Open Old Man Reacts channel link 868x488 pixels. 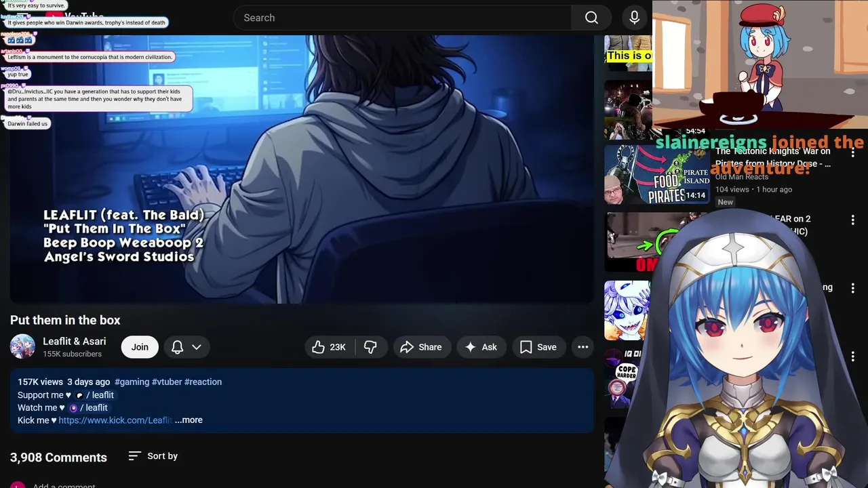(x=741, y=177)
